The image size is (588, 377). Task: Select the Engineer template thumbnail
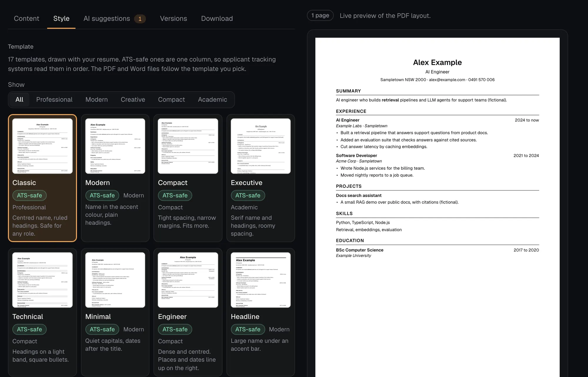188,280
